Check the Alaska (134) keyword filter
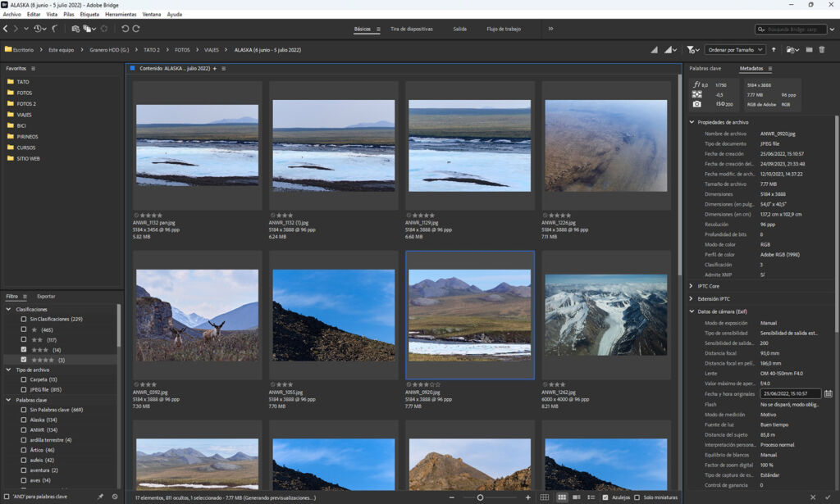This screenshot has height=504, width=840. [24, 420]
